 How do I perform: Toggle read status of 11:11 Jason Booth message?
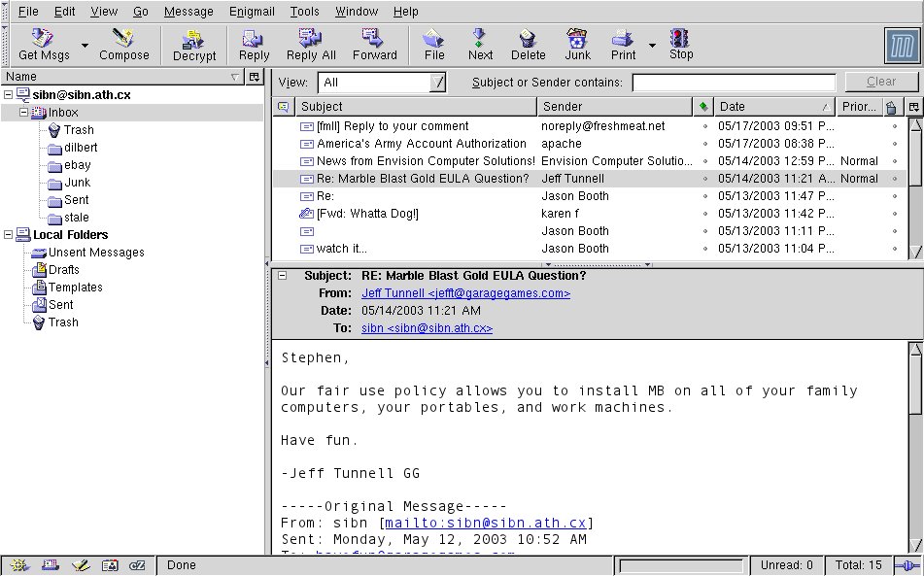click(704, 231)
